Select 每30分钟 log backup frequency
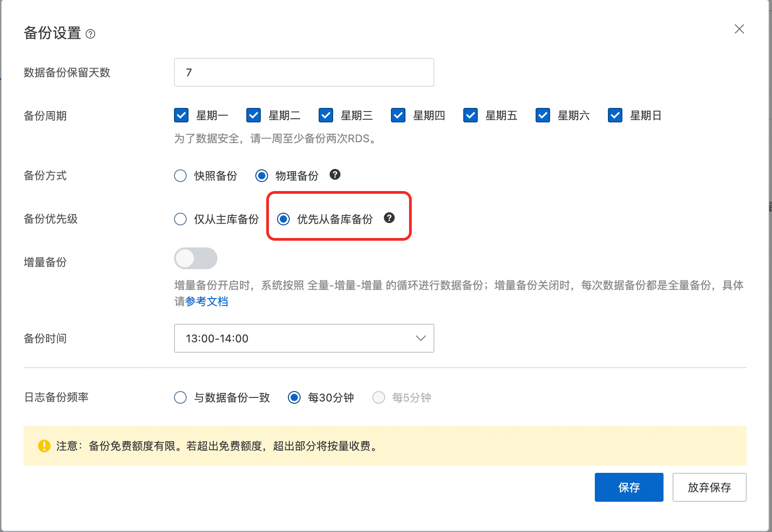 (294, 397)
